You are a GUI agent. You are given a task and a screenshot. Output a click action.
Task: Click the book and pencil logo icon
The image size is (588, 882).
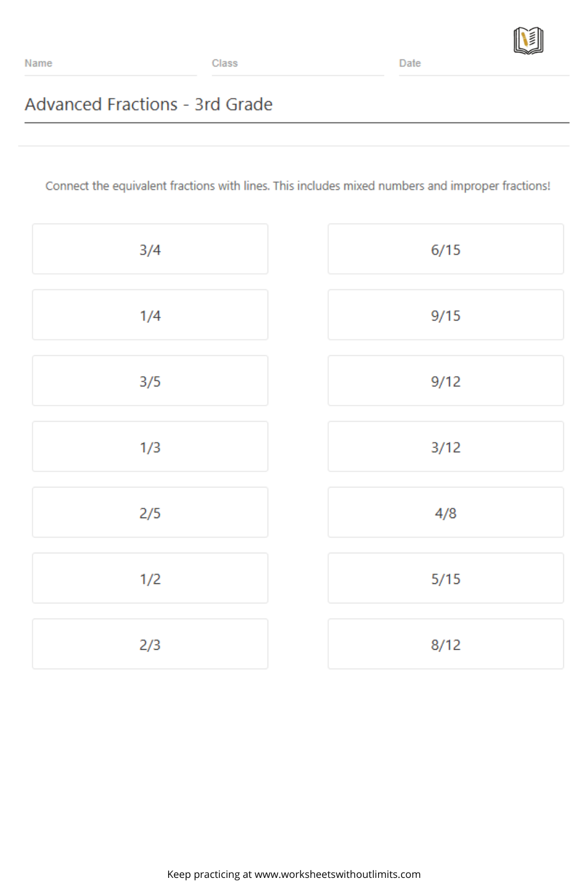pos(528,41)
